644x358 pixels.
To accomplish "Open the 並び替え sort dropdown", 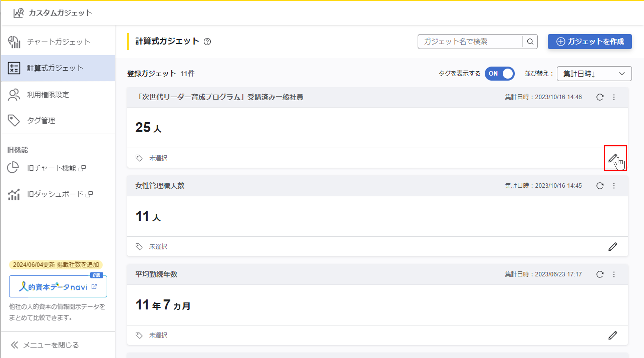I will click(594, 73).
